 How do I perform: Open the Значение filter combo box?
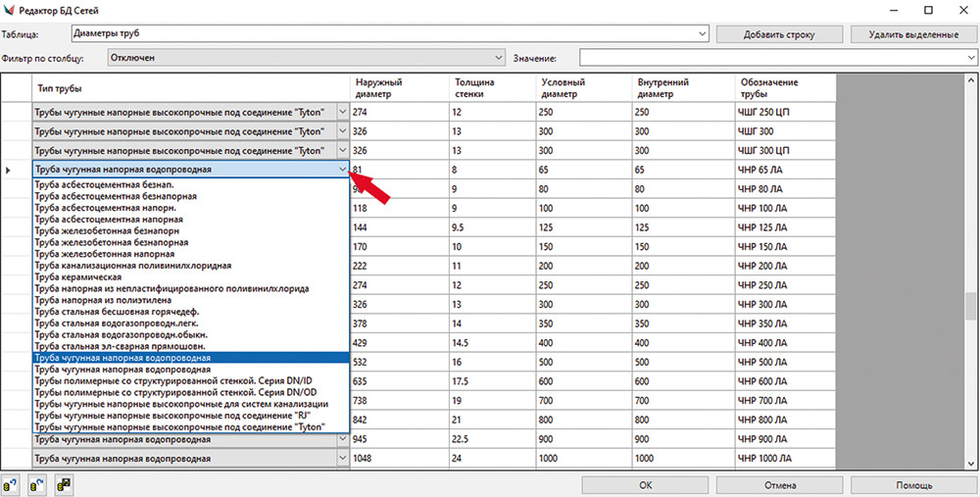[x=968, y=58]
